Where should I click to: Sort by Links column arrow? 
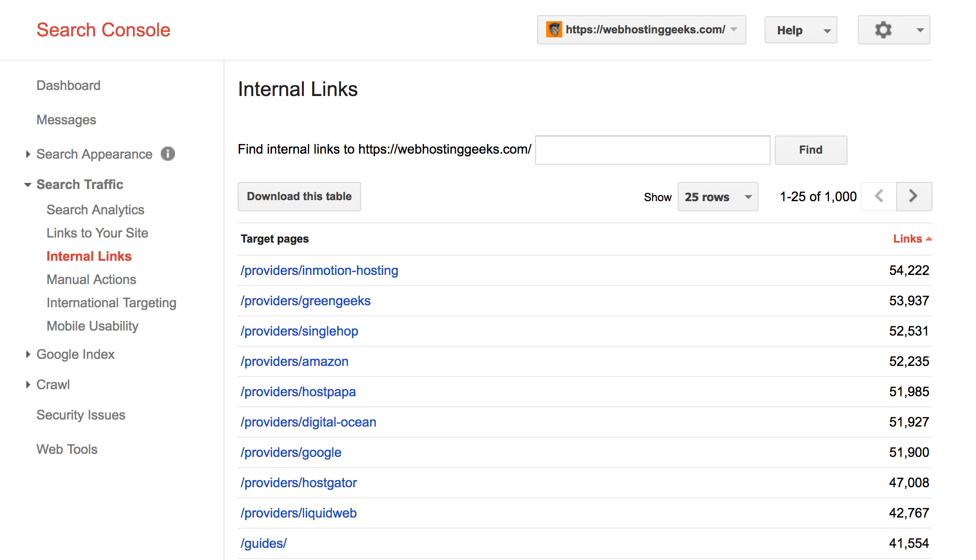click(x=929, y=239)
